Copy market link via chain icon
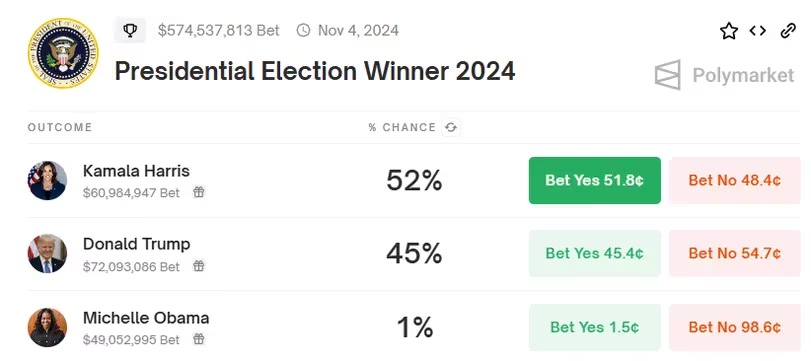Image resolution: width=811 pixels, height=361 pixels. click(788, 31)
